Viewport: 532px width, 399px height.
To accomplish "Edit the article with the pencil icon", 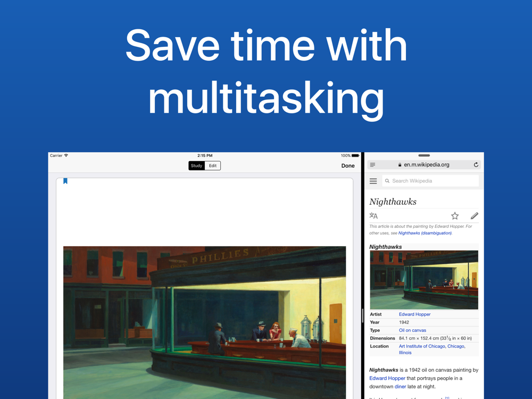I will click(475, 215).
